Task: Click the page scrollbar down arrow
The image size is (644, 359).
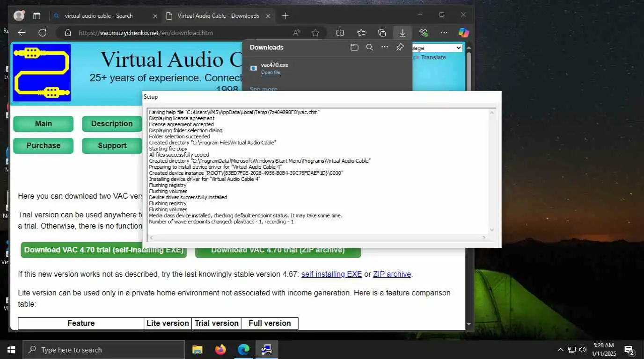Action: pos(469,324)
